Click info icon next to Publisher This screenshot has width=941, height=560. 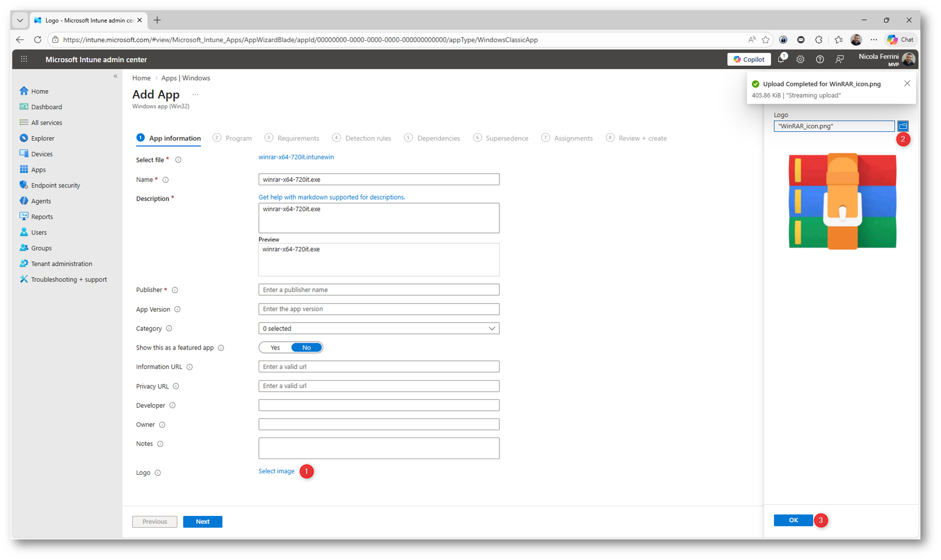tap(175, 290)
